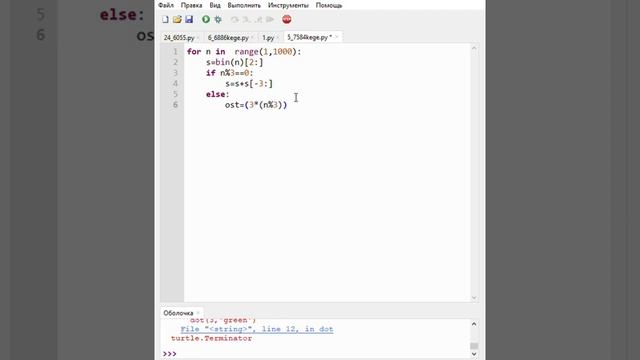Start debugging with the bug icon
The height and width of the screenshot is (360, 640).
coord(218,19)
